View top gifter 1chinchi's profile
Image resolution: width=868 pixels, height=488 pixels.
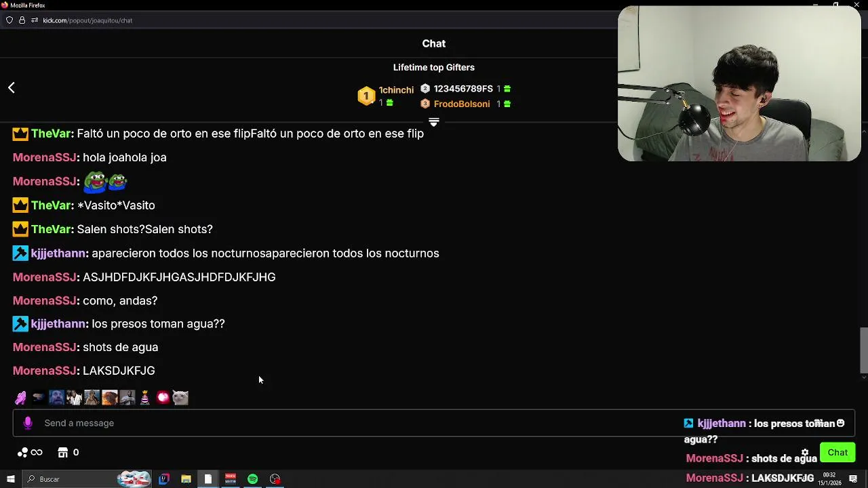coord(396,90)
